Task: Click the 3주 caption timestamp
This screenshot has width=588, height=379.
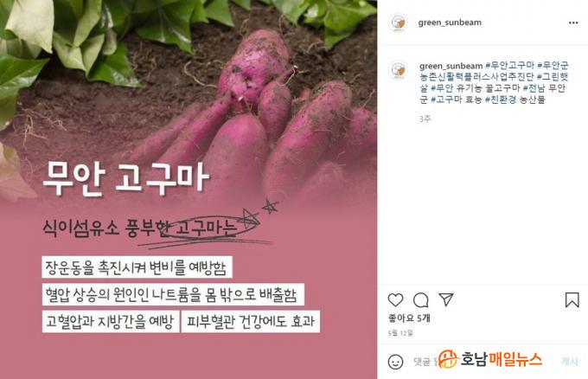Action: click(x=425, y=119)
